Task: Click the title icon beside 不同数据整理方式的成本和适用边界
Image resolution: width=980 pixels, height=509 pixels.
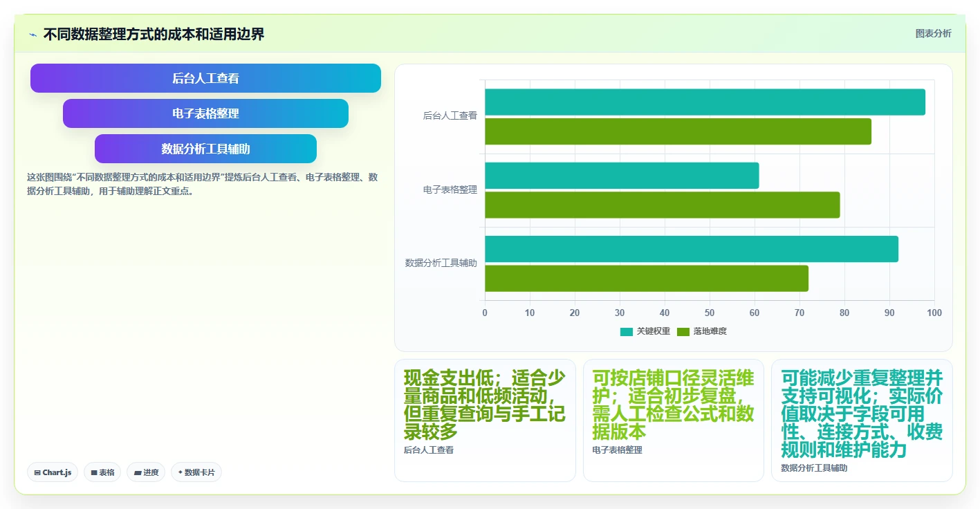Action: (x=33, y=34)
